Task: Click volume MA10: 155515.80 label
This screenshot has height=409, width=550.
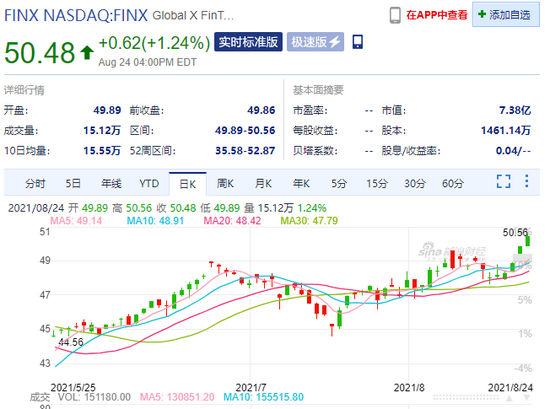Action: 263,397
